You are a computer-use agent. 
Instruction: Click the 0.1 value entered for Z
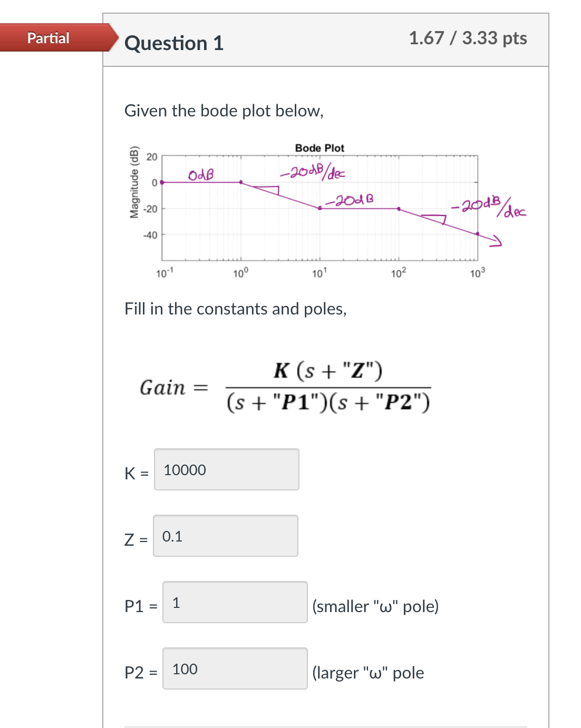click(x=172, y=536)
